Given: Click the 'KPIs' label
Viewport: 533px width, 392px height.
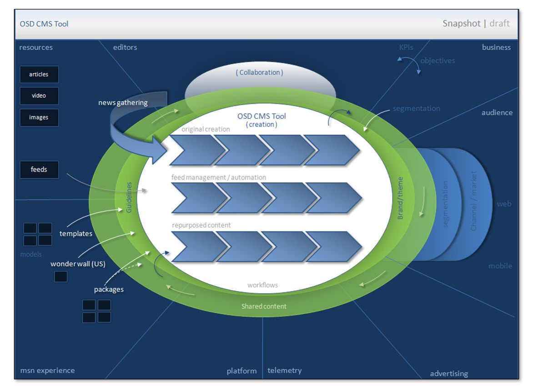Looking at the screenshot, I should pos(406,47).
